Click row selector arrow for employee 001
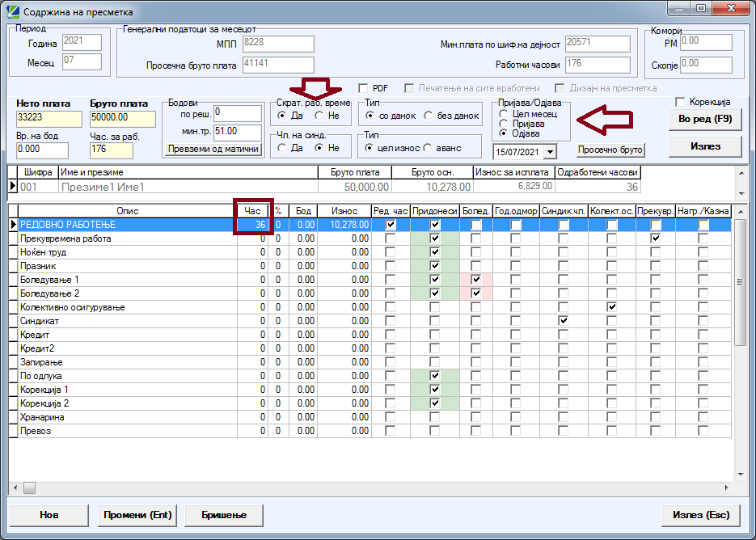 coord(14,187)
